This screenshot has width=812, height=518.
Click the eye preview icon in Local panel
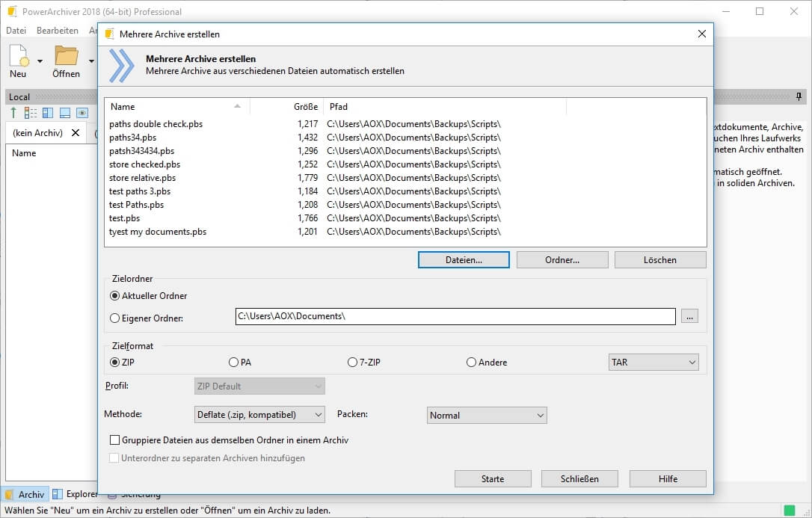point(82,113)
